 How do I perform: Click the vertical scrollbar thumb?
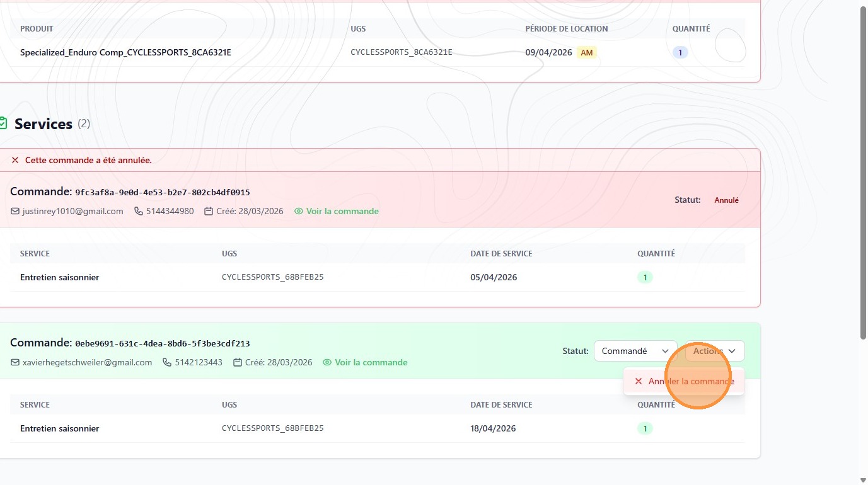pos(863,170)
